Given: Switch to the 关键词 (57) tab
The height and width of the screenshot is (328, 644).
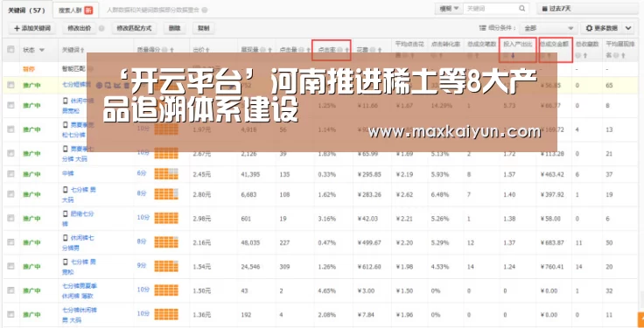Looking at the screenshot, I should (26, 10).
